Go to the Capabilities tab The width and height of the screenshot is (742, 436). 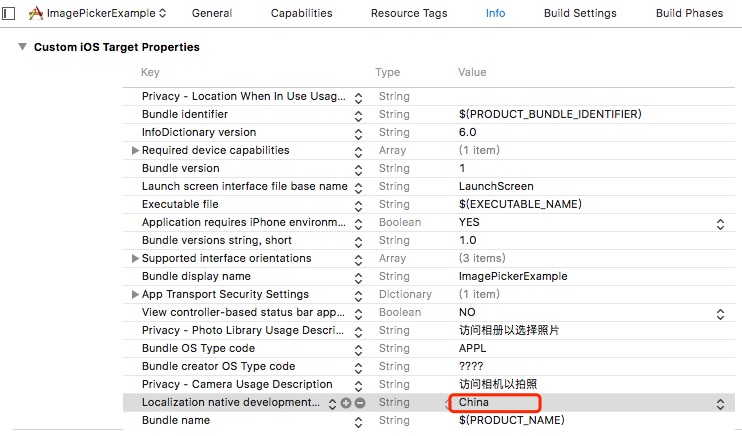click(302, 14)
